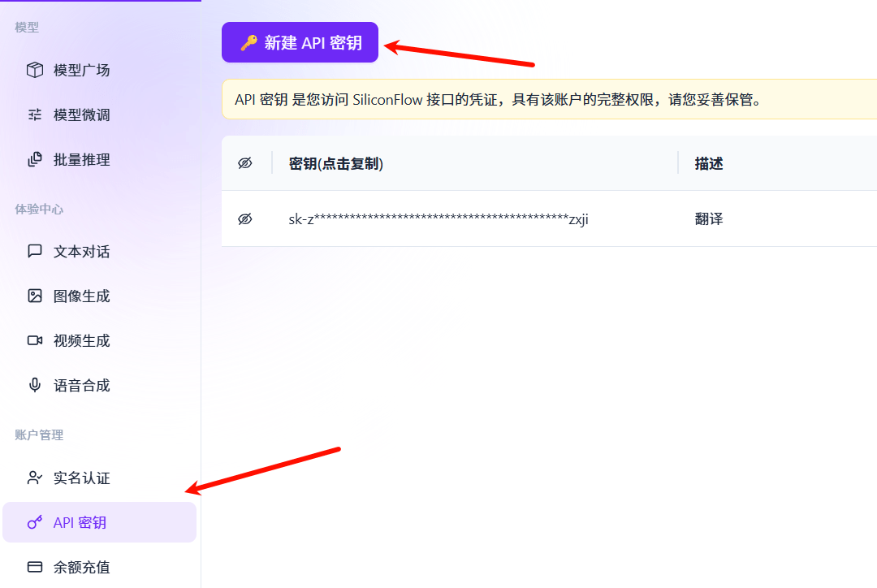Screen dimensions: 877x588
Task: Select the 图像生成 image icon
Action: coord(35,296)
